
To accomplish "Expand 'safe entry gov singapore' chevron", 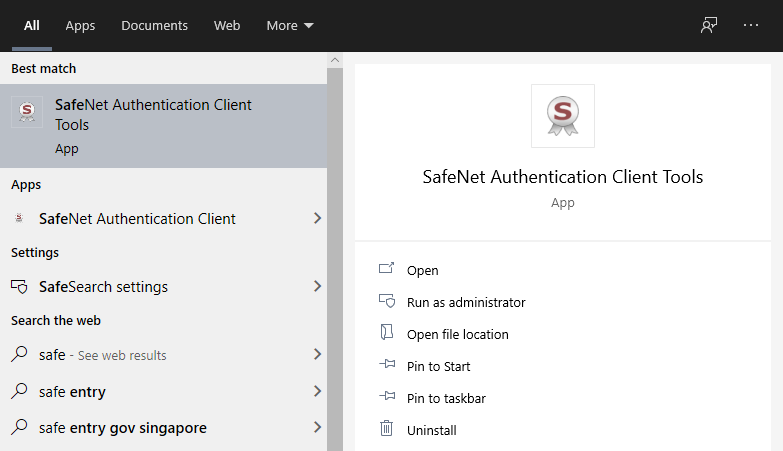I will (317, 428).
